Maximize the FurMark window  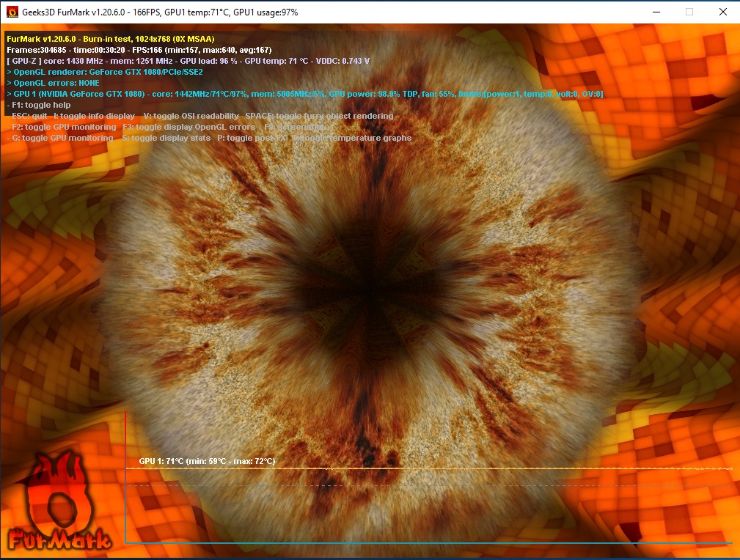689,12
